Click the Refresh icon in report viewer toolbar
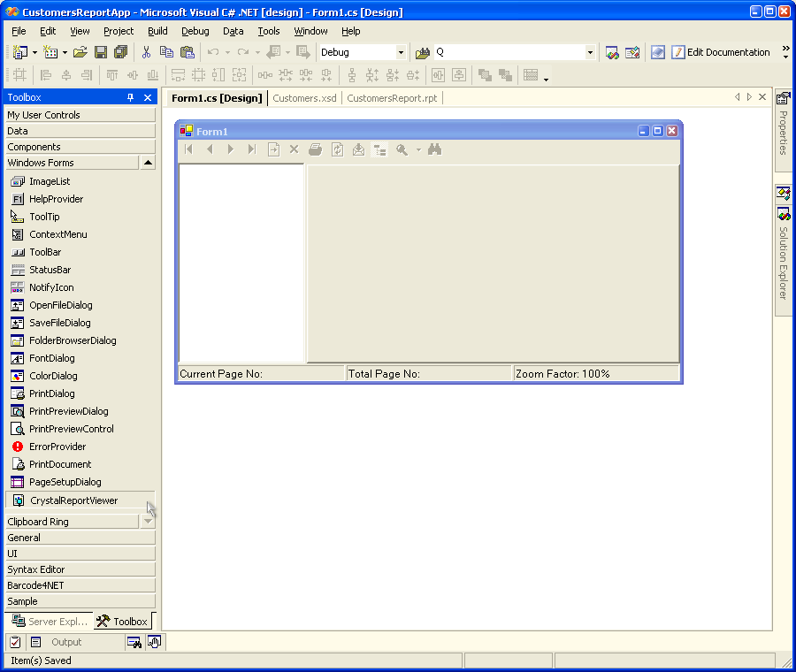The width and height of the screenshot is (796, 672). point(337,149)
